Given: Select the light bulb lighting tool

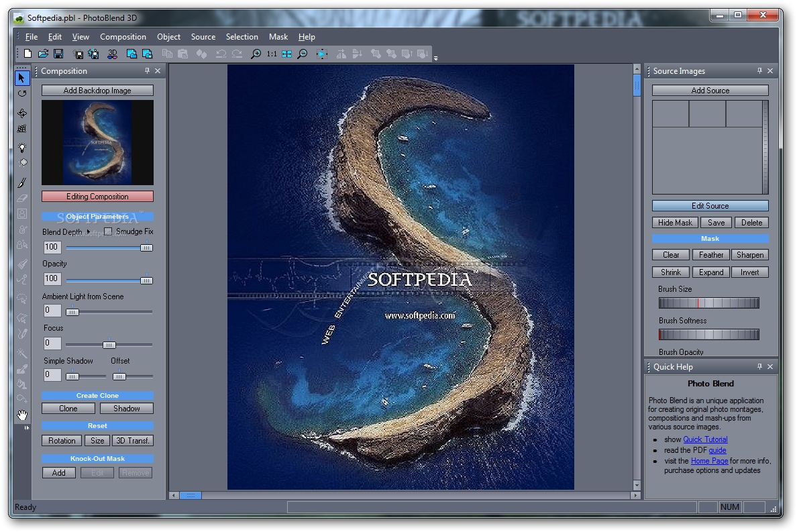Looking at the screenshot, I should 22,148.
